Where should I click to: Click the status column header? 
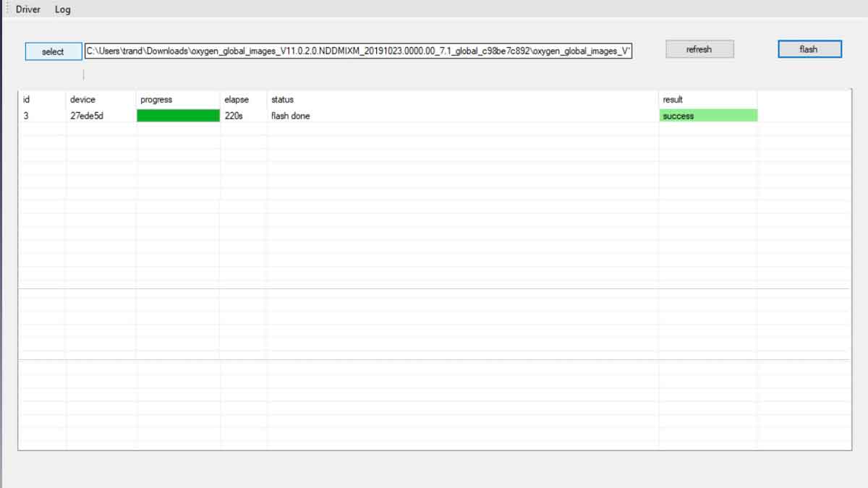282,100
